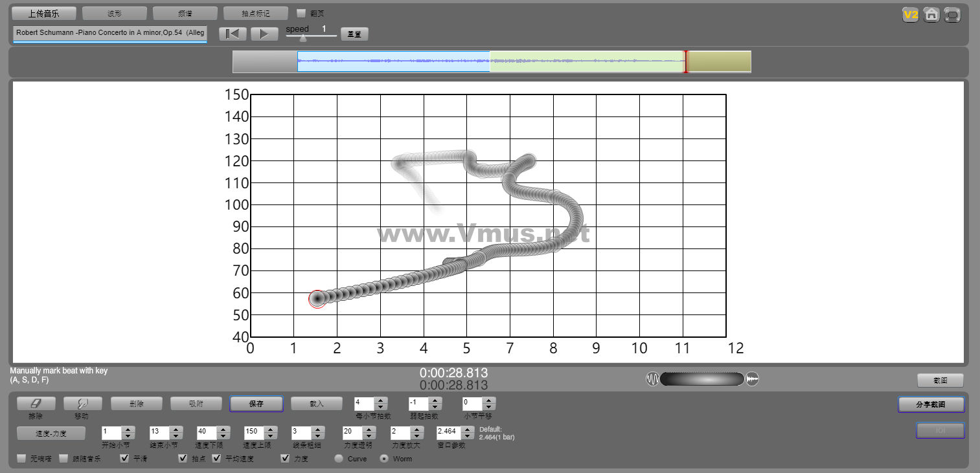Screen dimensions: 980x473
Task: Adjust the speed slider handle
Action: pyautogui.click(x=302, y=38)
